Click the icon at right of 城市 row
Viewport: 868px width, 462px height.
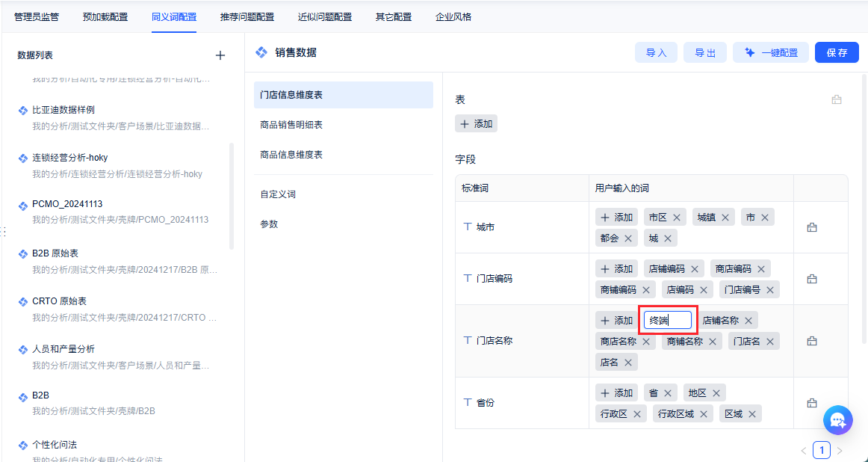(x=812, y=227)
